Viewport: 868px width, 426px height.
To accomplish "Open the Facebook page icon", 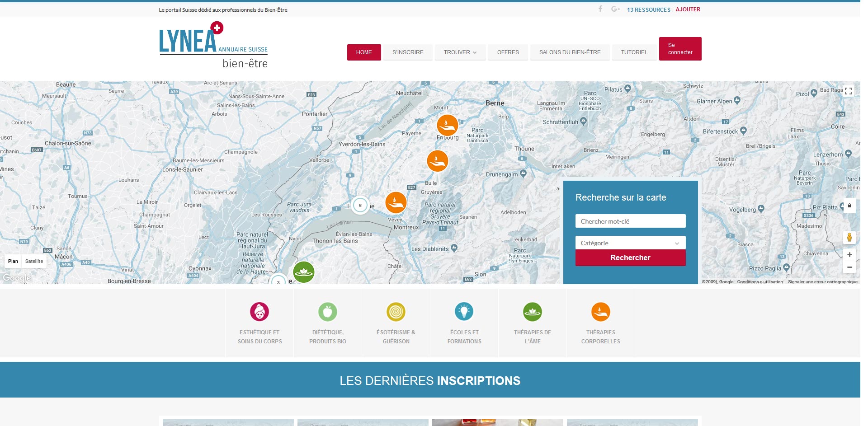I will click(x=600, y=9).
